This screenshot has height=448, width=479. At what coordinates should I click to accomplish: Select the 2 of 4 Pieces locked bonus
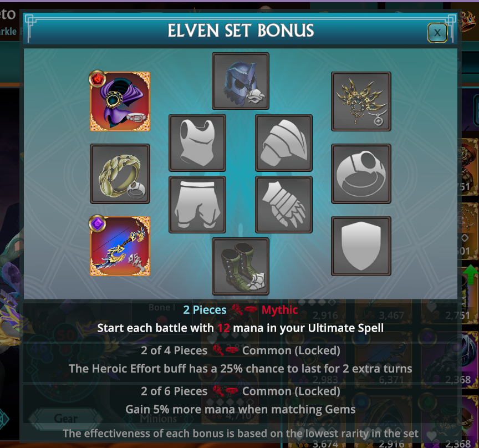[x=241, y=360]
